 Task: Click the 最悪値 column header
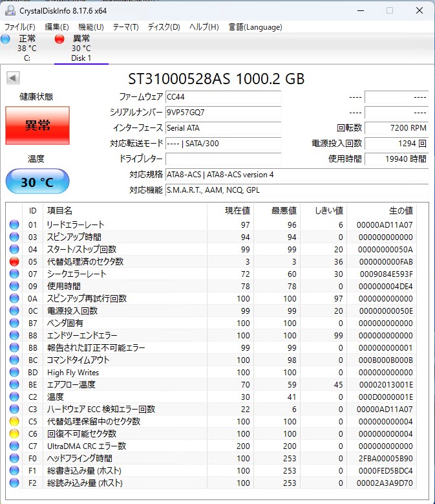(x=277, y=210)
